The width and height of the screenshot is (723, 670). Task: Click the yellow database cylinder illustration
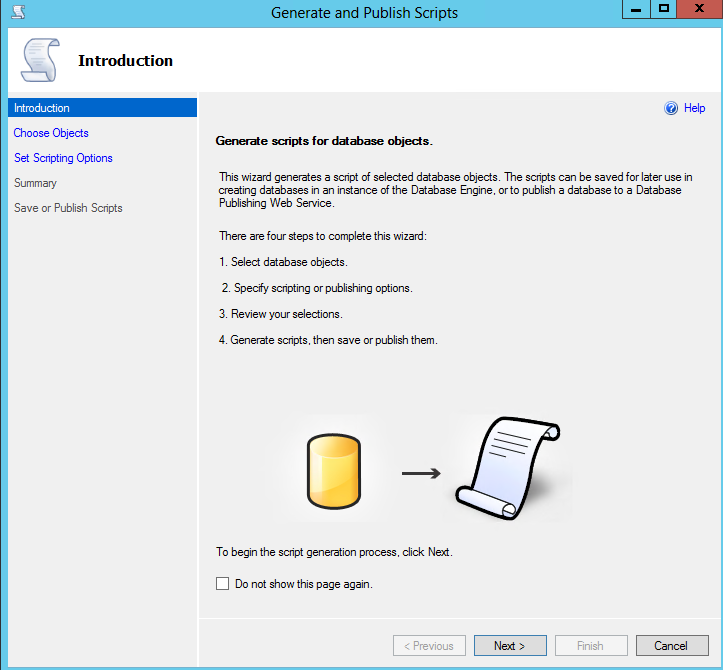point(333,471)
